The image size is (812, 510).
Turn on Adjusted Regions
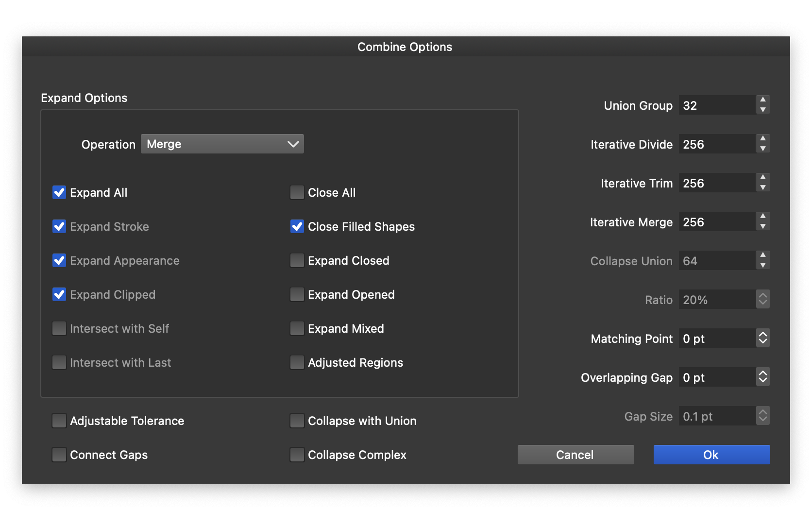pos(297,363)
